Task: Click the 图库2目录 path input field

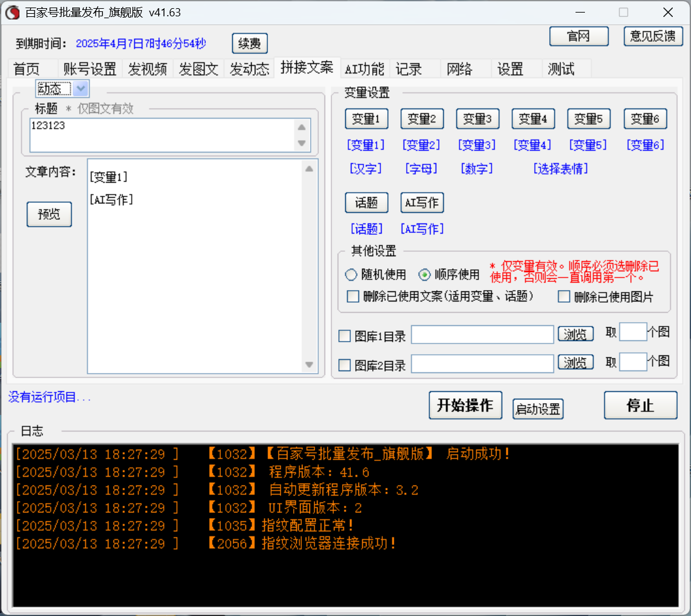Action: coord(483,364)
